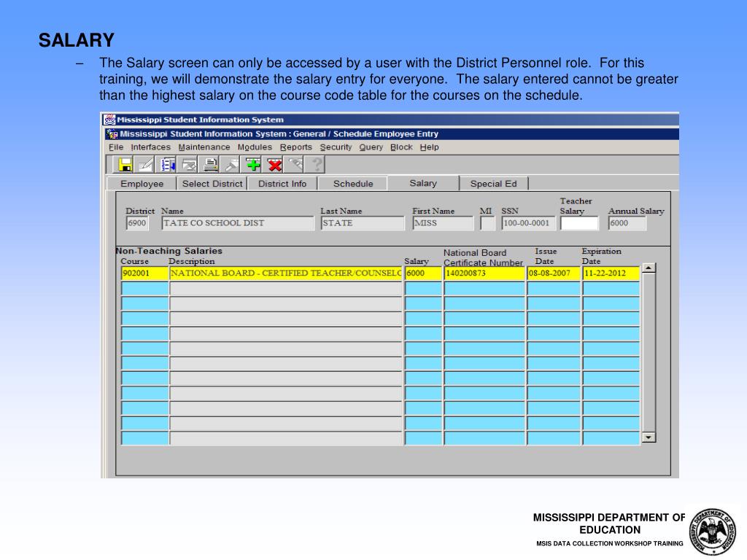This screenshot has height=560, width=747.
Task: Click the empty Teacher Salary field
Action: tap(578, 223)
